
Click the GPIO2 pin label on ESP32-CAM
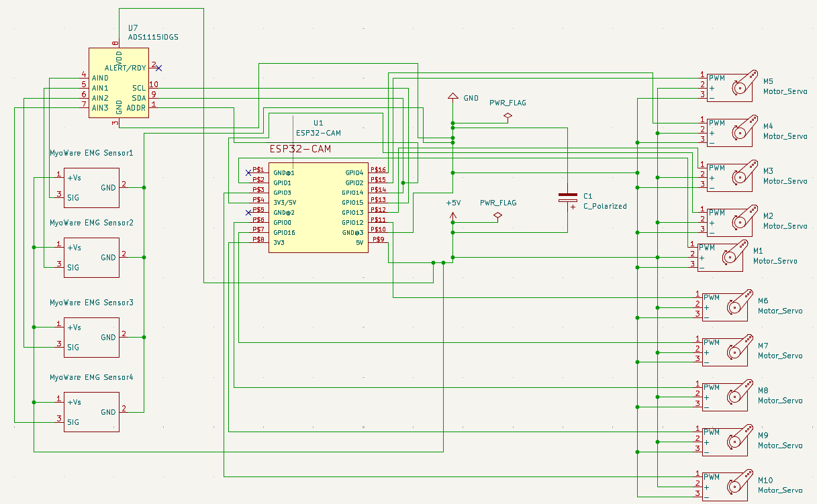click(354, 183)
